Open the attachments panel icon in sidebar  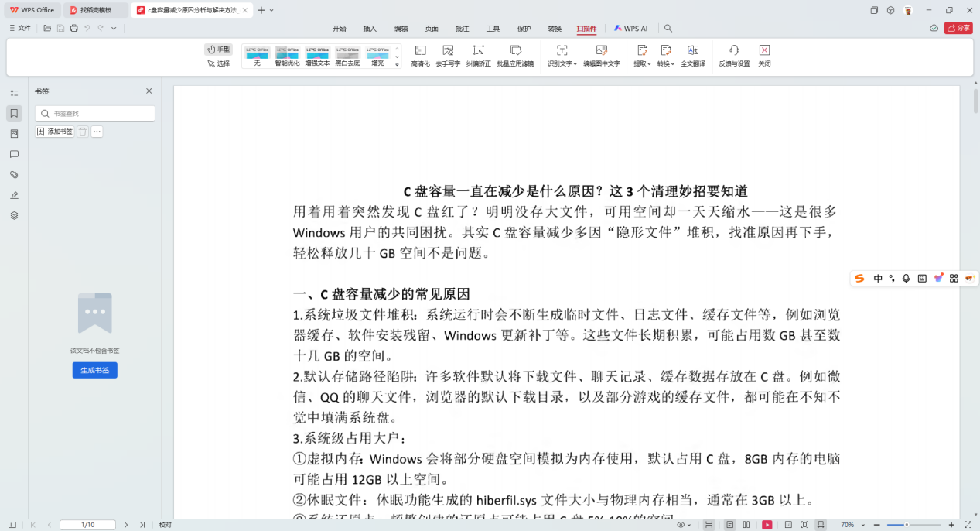tap(14, 175)
